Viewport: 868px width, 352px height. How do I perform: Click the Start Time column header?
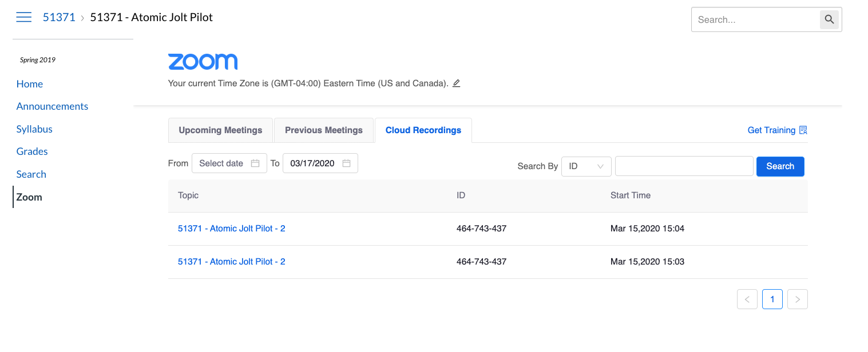coord(631,195)
